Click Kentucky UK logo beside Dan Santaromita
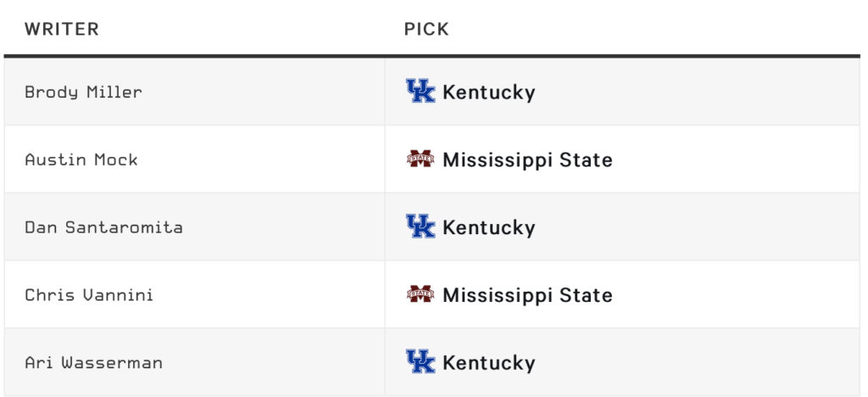 [420, 226]
